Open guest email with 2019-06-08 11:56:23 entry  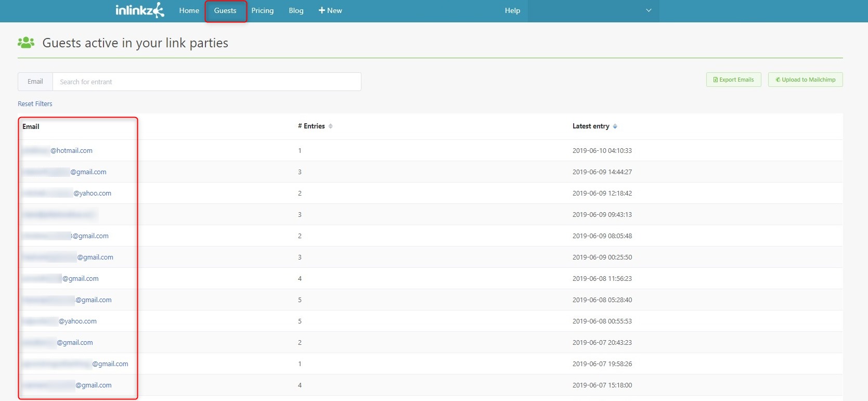[x=60, y=279]
